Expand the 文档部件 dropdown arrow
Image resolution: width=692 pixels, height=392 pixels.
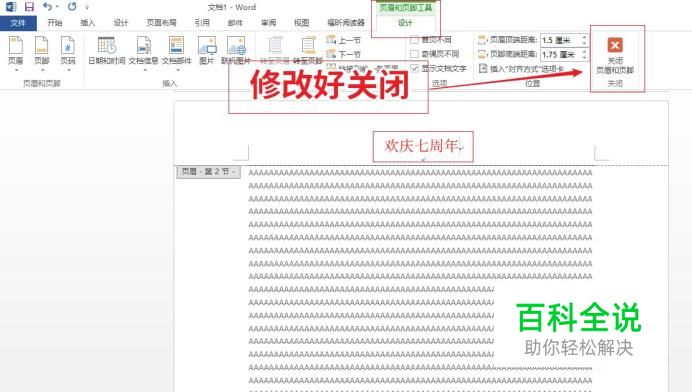pyautogui.click(x=177, y=70)
